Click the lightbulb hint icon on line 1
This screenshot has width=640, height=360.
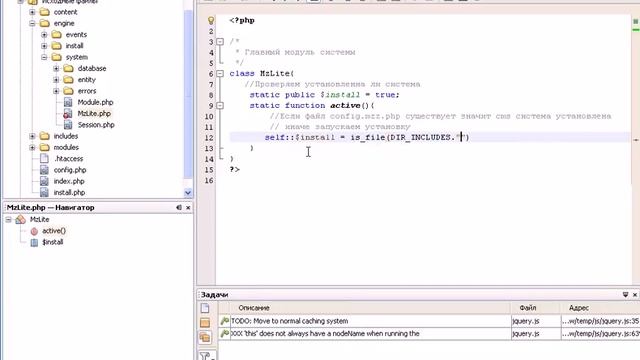click(x=211, y=20)
